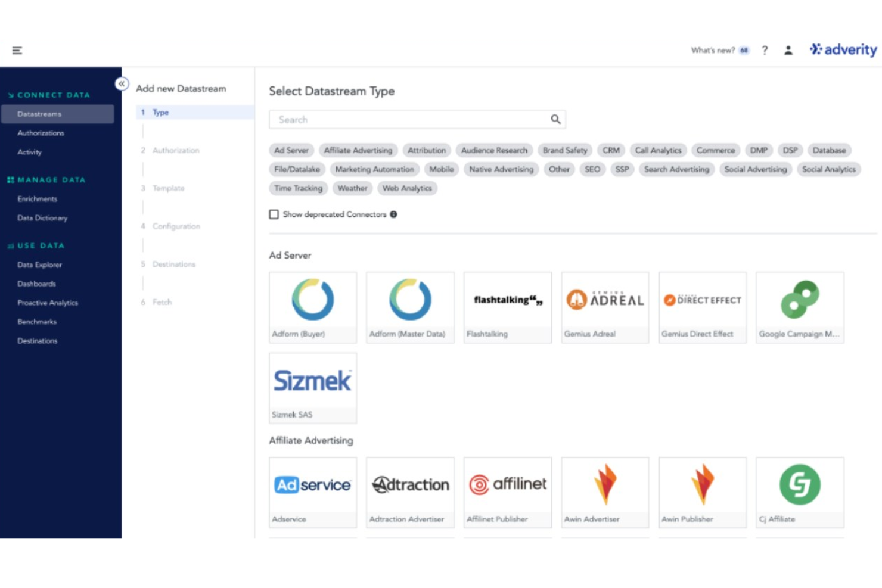Select the Awin Publisher connector

click(703, 493)
